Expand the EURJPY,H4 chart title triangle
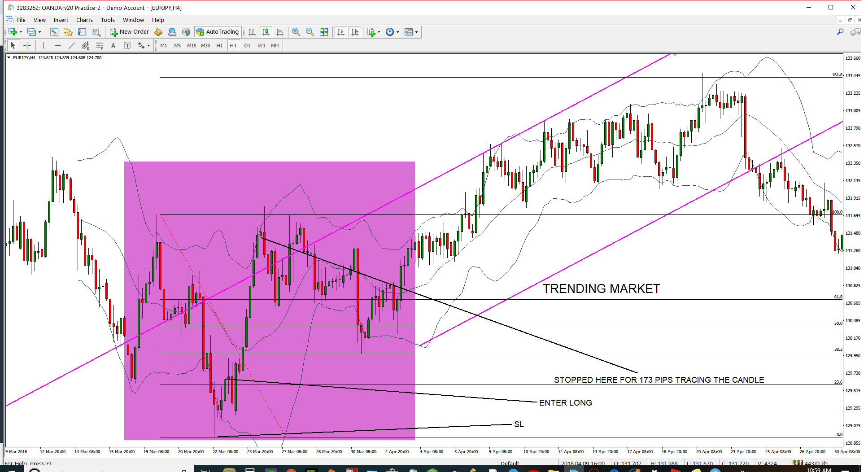 pyautogui.click(x=9, y=57)
